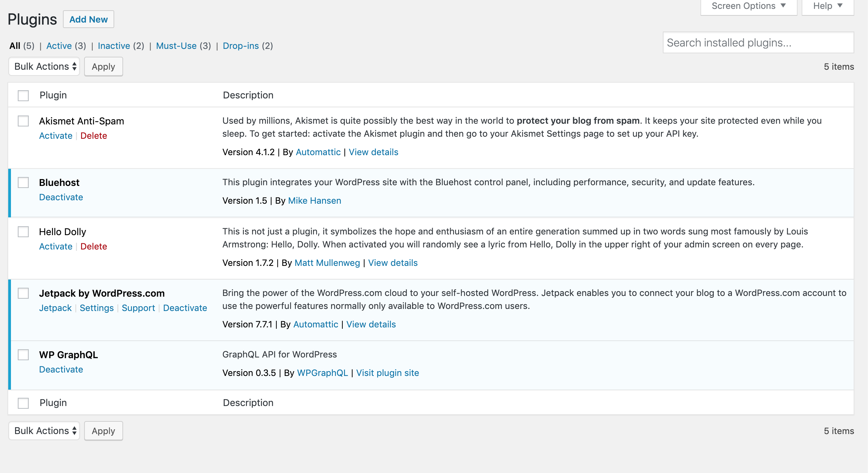Viewport: 868px width, 473px height.
Task: View details for Hello Dolly
Action: pyautogui.click(x=393, y=263)
